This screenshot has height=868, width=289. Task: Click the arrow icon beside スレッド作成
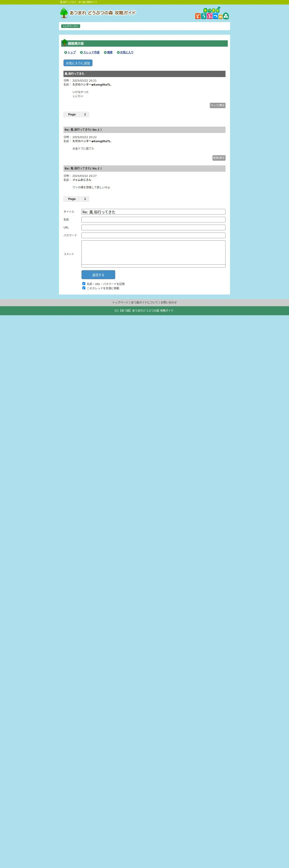[x=81, y=53]
